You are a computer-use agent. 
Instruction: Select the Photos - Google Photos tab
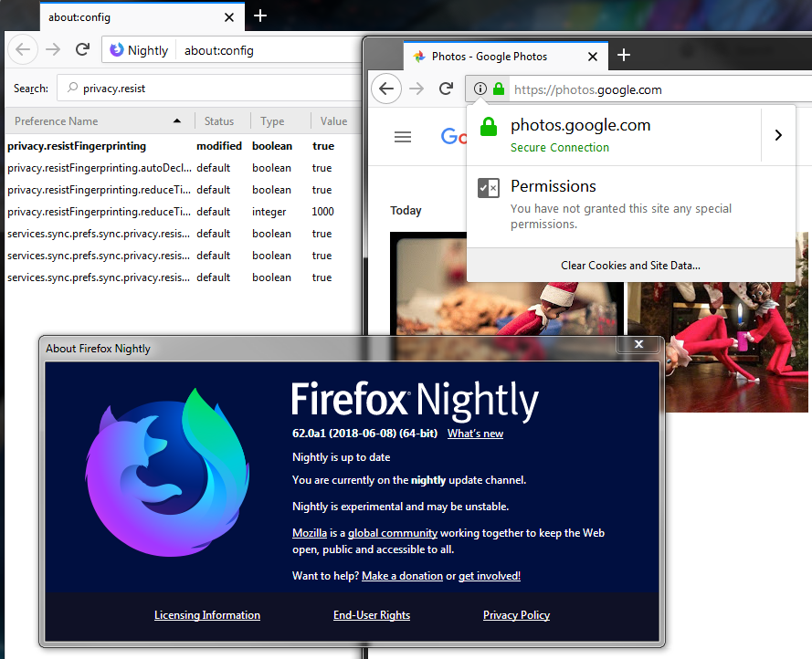point(506,57)
